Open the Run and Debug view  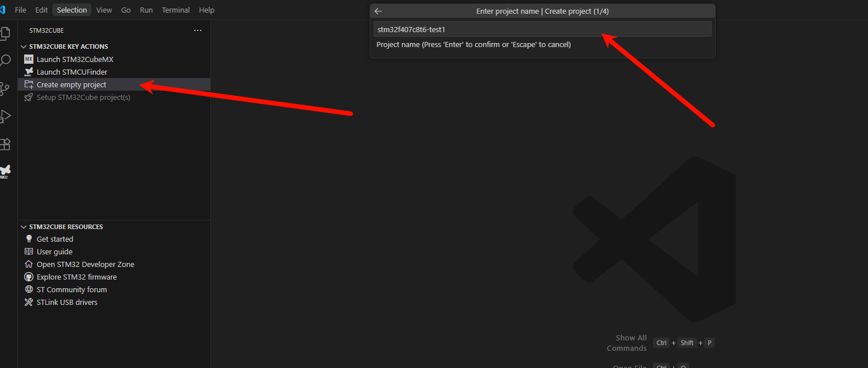click(5, 116)
